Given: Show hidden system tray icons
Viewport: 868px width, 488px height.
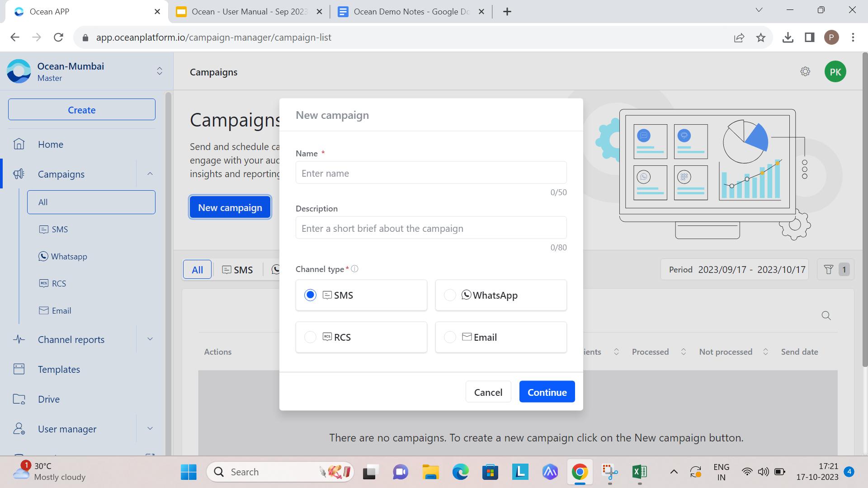Looking at the screenshot, I should coord(674,472).
